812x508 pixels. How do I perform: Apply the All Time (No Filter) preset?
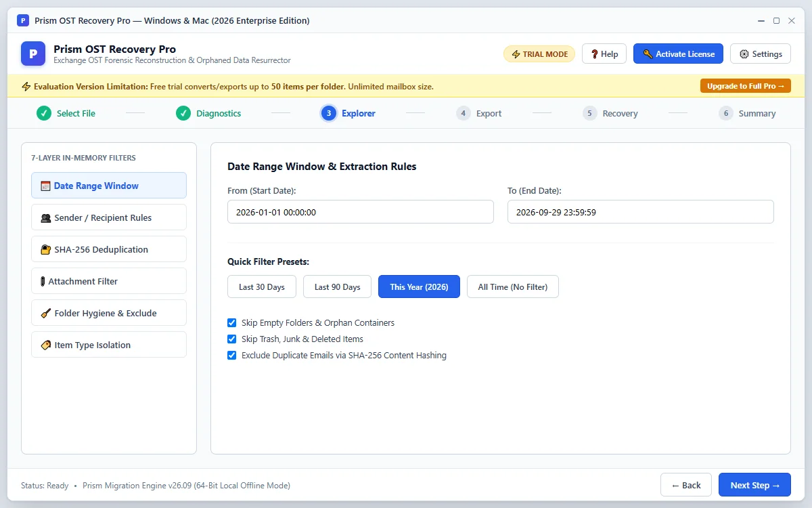(513, 287)
